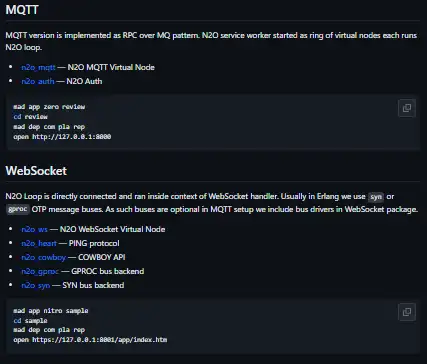Image resolution: width=427 pixels, height=364 pixels.
Task: Visit the n2o_heart PING protocol link
Action: pyautogui.click(x=39, y=243)
